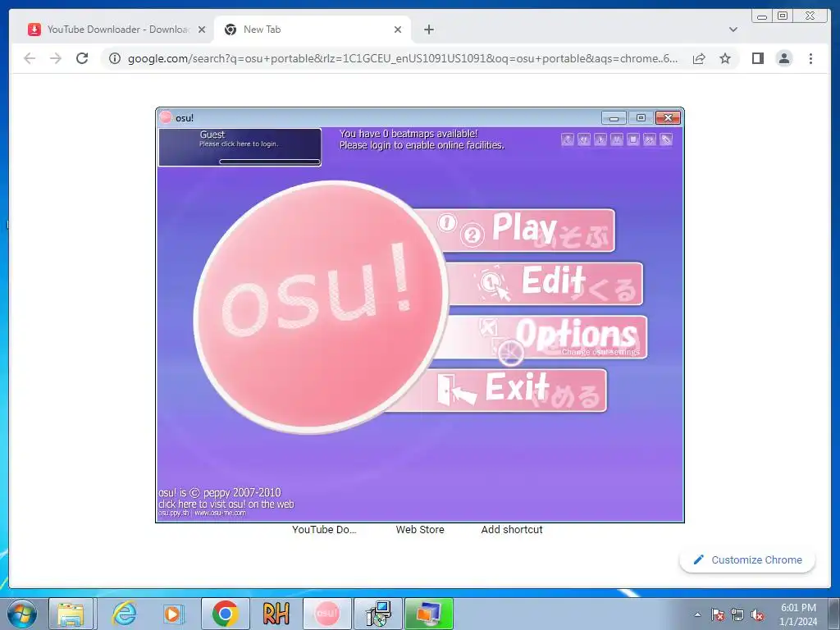
Task: Toggle Chrome side panel
Action: tap(757, 58)
